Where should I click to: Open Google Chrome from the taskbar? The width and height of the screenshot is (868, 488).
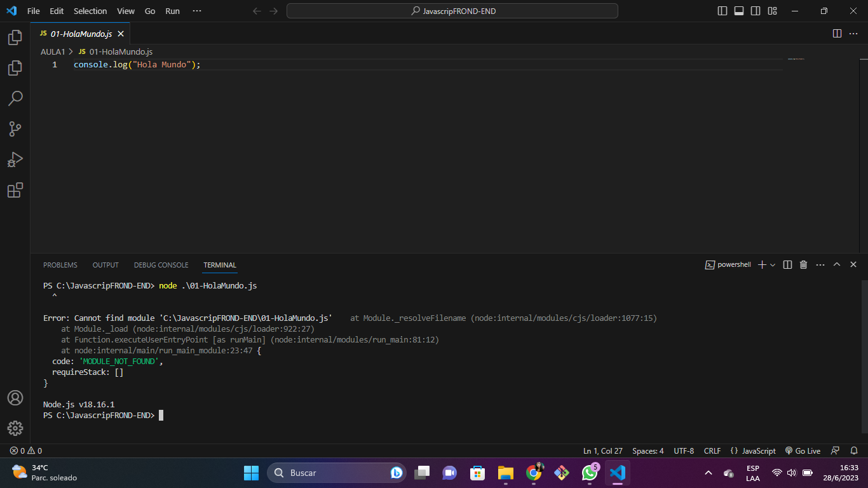click(x=534, y=473)
